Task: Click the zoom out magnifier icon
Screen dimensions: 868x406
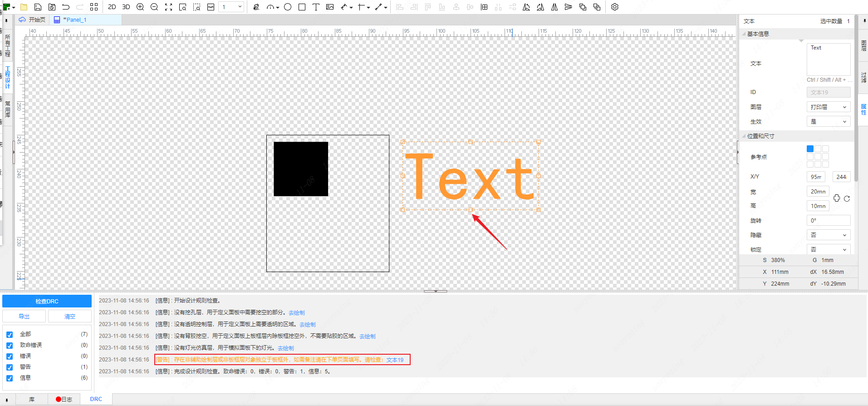Action: [x=154, y=7]
